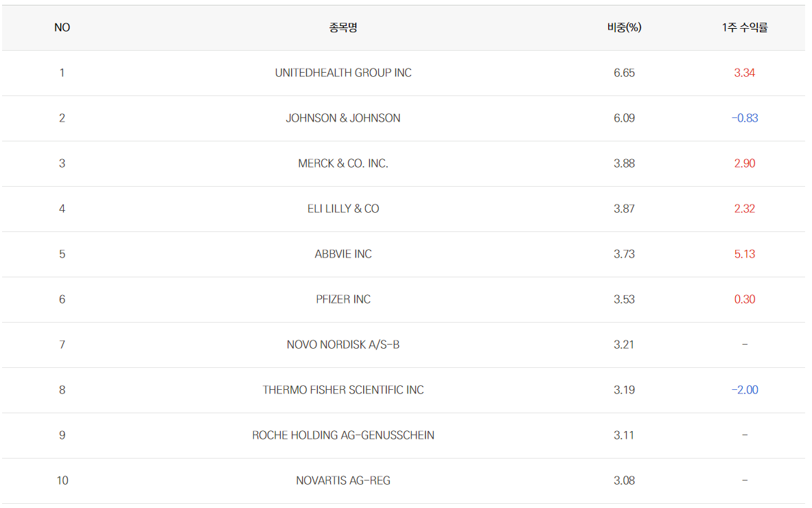Viewport: 812px width, 508px height.
Task: Click weight value 6.09
Action: (x=624, y=118)
